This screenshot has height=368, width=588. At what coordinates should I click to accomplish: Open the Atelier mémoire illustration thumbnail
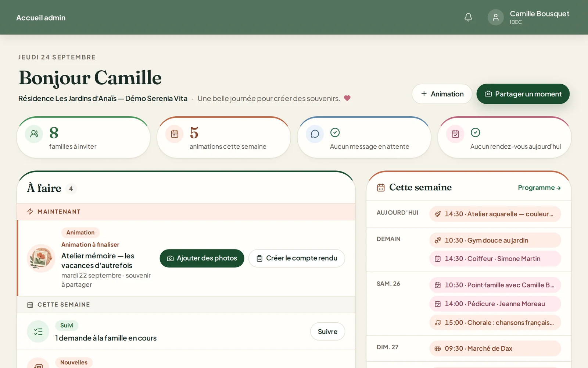pos(41,258)
